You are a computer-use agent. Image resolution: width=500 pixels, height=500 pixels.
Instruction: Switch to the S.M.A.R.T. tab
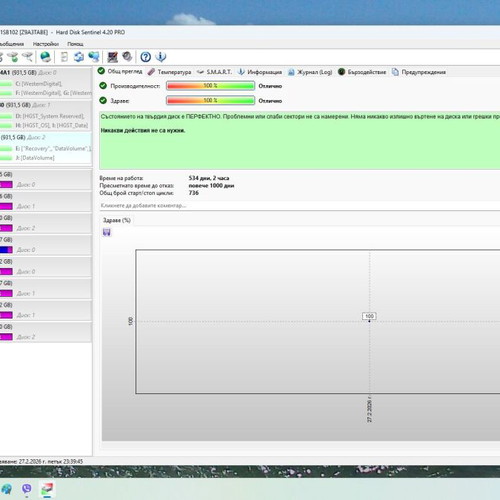pos(214,72)
